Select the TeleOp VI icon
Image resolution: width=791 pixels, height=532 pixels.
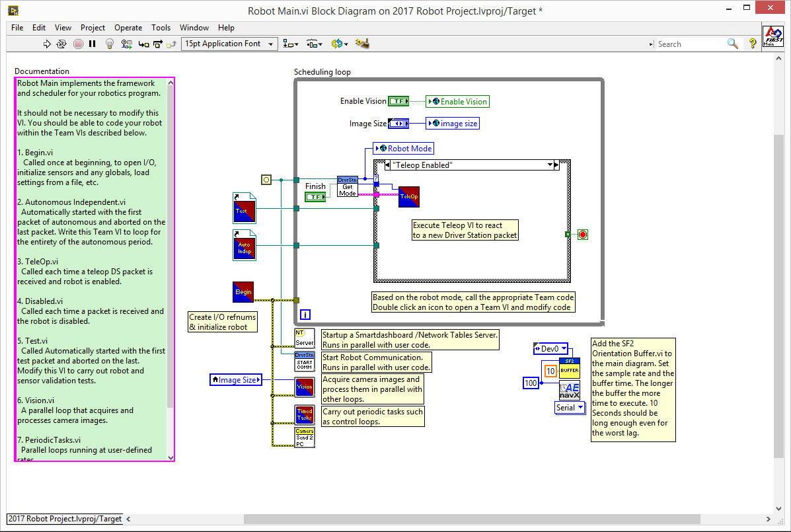408,197
